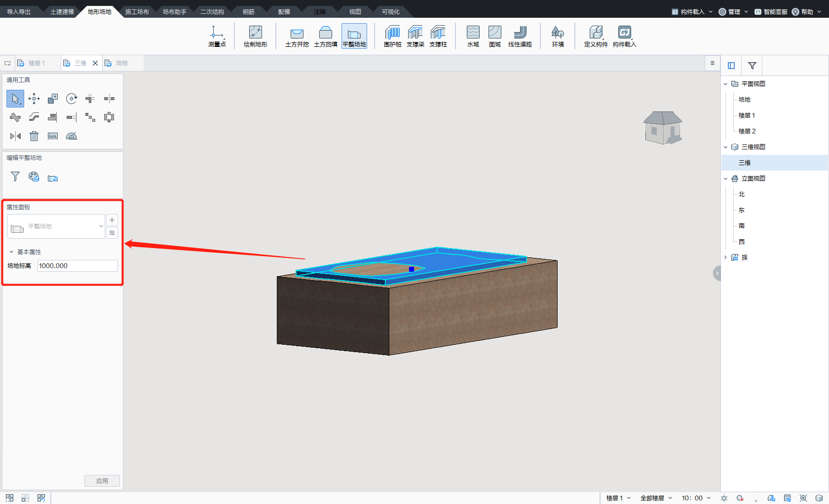Toggle the sidebar panel icon above the tree
The height and width of the screenshot is (504, 829).
(731, 66)
